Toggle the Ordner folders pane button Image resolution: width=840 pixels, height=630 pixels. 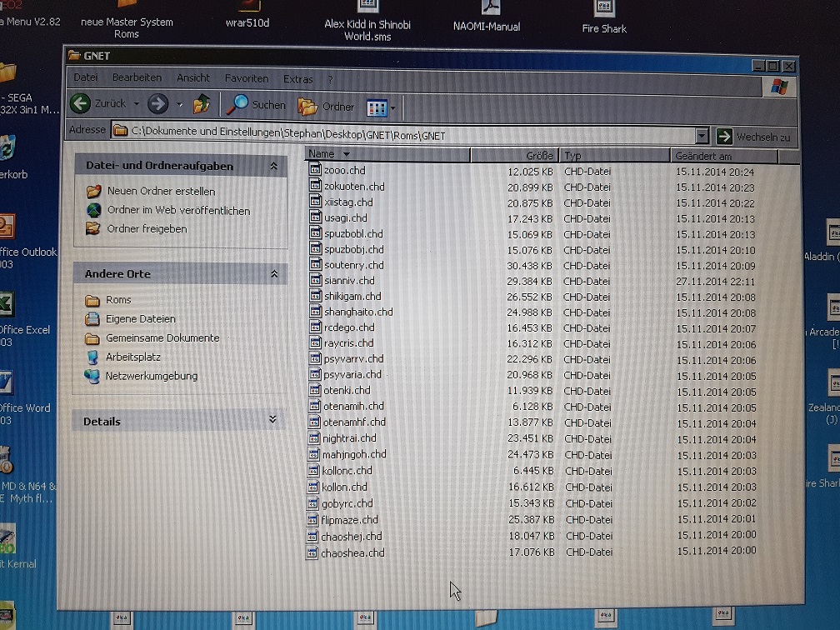pyautogui.click(x=326, y=107)
